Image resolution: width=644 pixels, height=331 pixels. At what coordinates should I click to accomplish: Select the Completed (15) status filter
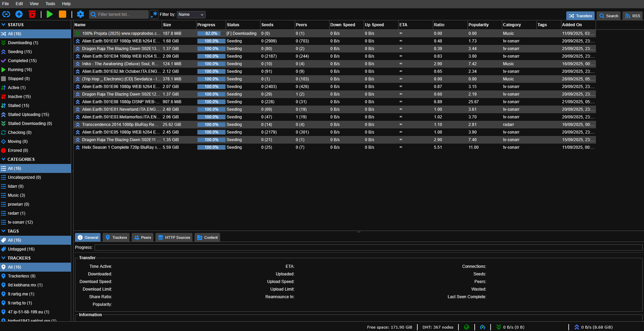tap(36, 61)
